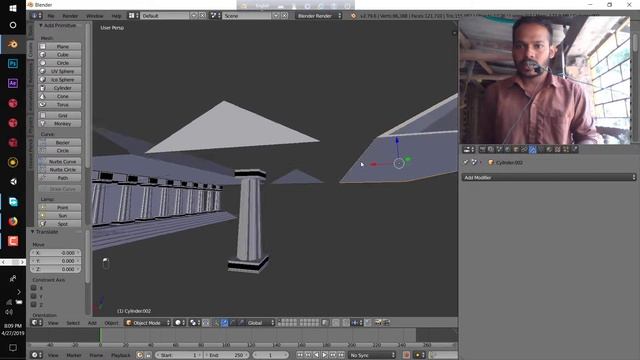Click the OpenGL render image icon
Screen dimensions: 640x360
(x=378, y=322)
